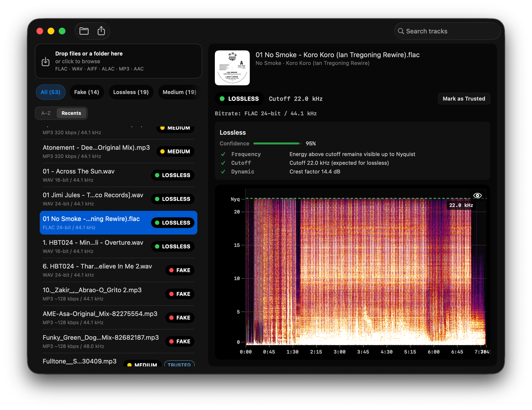Click the share/export icon in toolbar

click(x=101, y=31)
